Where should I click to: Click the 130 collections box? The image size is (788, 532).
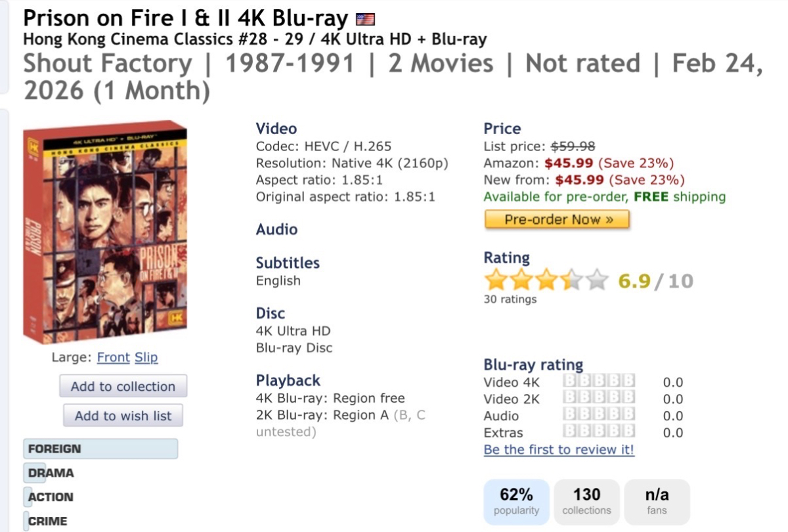pyautogui.click(x=586, y=501)
